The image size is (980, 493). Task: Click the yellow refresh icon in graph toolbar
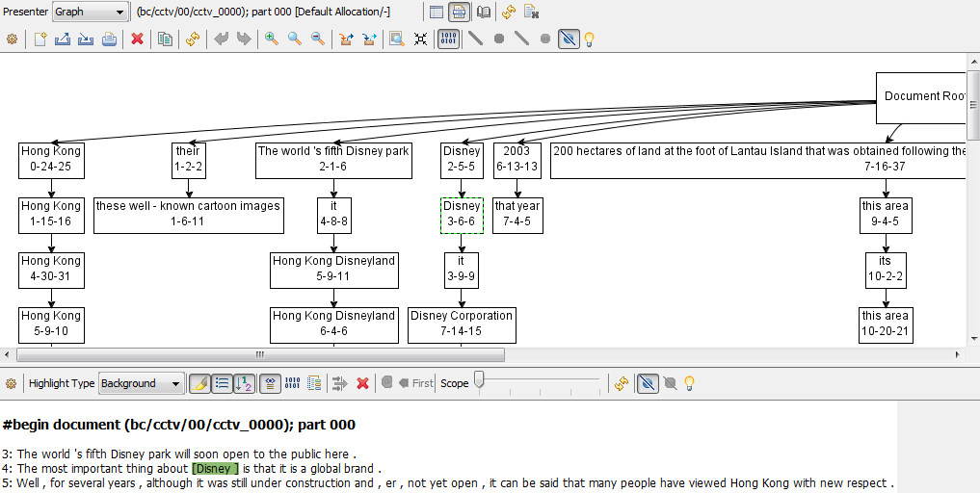pyautogui.click(x=193, y=39)
